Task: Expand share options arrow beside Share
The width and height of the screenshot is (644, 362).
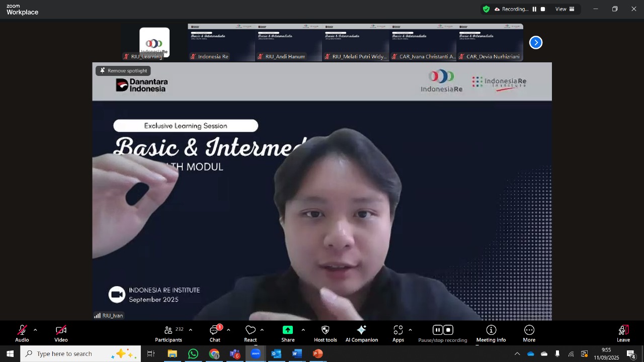Action: (303, 330)
